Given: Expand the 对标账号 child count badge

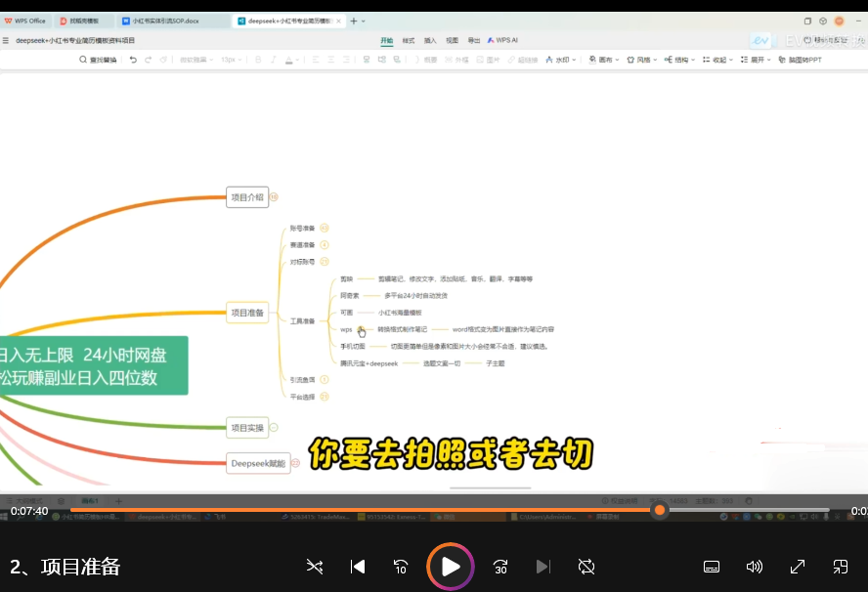Looking at the screenshot, I should (x=325, y=262).
